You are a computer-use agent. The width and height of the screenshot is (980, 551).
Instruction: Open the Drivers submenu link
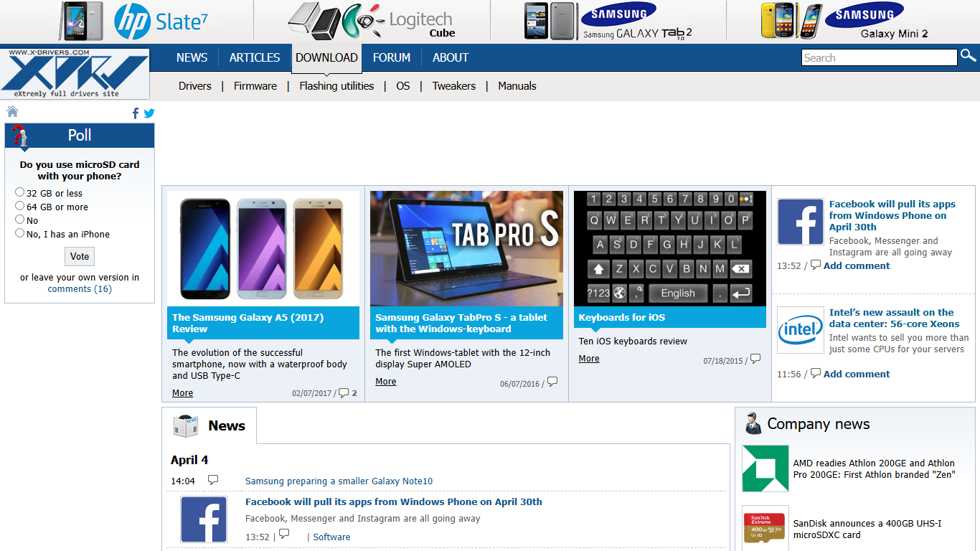pos(195,85)
